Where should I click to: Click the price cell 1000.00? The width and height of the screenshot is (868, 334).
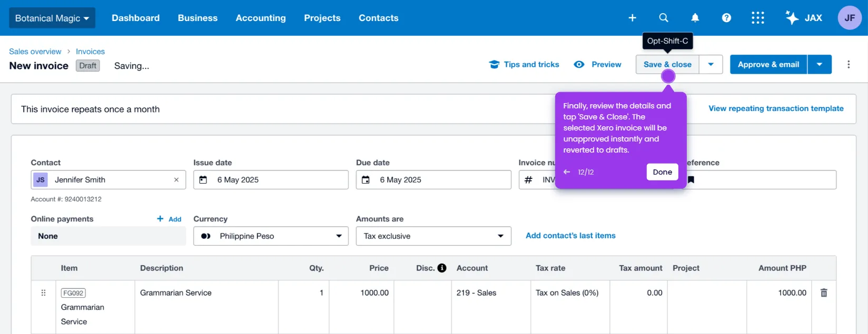pyautogui.click(x=361, y=307)
